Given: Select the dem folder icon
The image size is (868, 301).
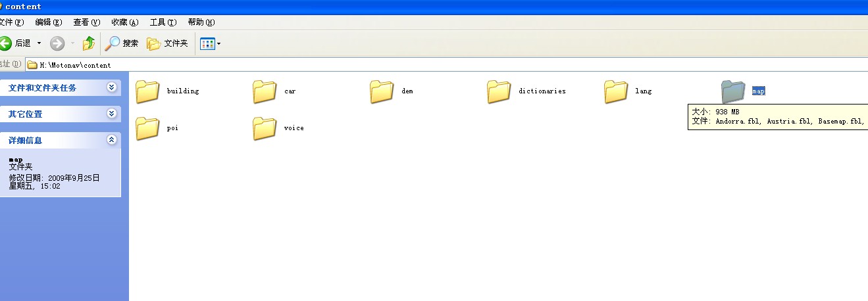Looking at the screenshot, I should [x=382, y=91].
